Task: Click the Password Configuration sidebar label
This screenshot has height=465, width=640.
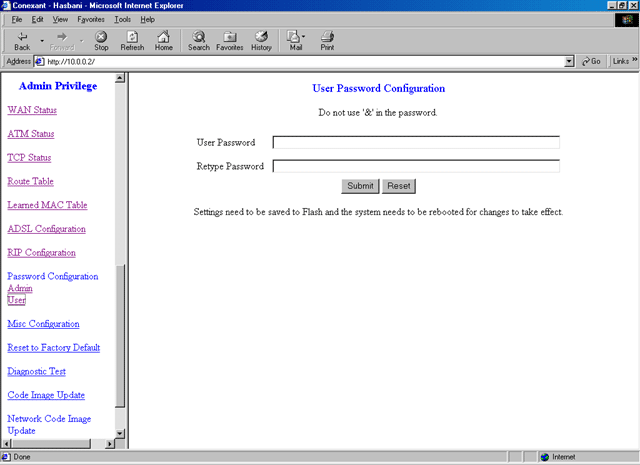Action: click(53, 276)
